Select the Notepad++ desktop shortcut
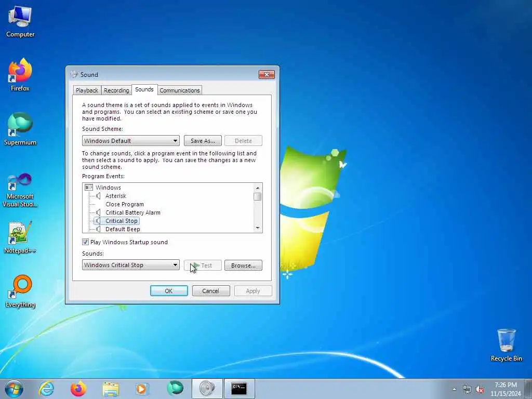 pyautogui.click(x=20, y=237)
